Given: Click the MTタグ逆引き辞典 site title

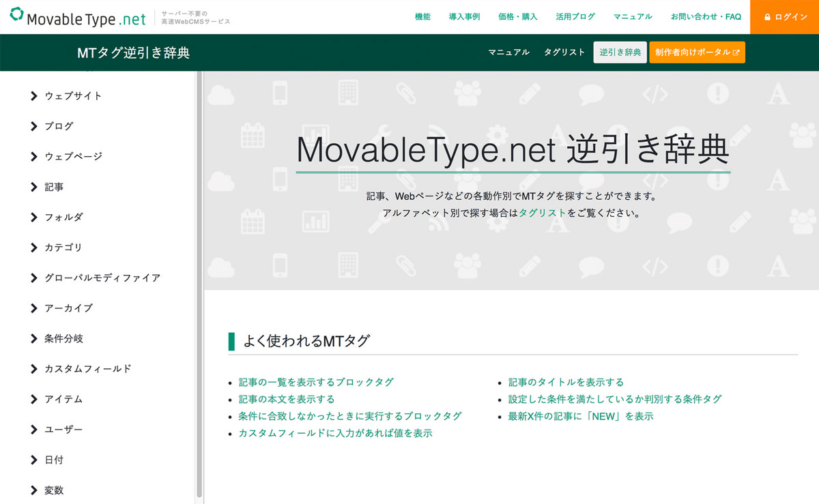Looking at the screenshot, I should tap(134, 53).
